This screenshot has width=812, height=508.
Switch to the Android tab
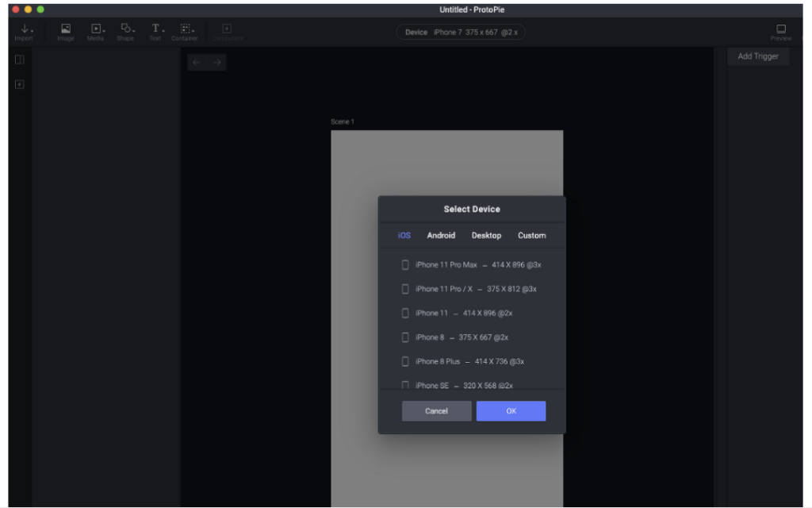(441, 235)
